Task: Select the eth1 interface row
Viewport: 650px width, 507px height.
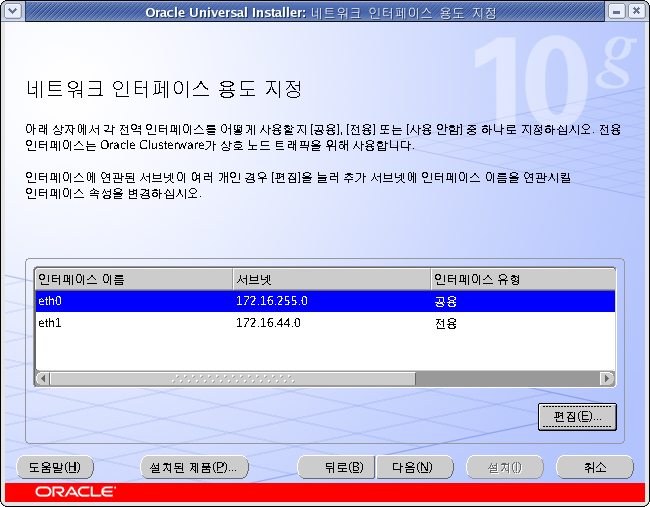Action: 325,323
